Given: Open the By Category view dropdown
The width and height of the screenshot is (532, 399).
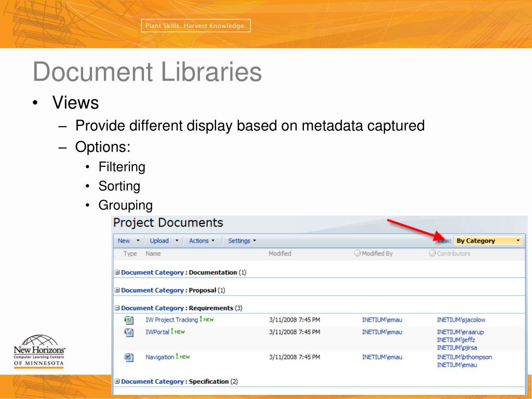Looking at the screenshot, I should pos(488,241).
